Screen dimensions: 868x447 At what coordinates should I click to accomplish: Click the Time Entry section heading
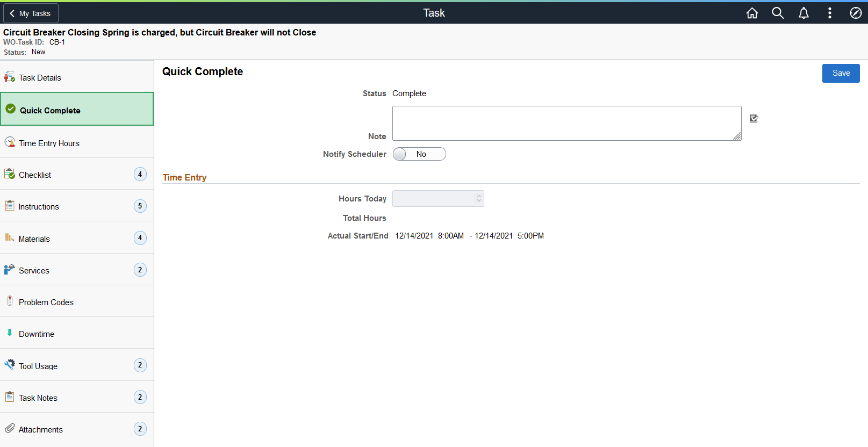coord(184,177)
